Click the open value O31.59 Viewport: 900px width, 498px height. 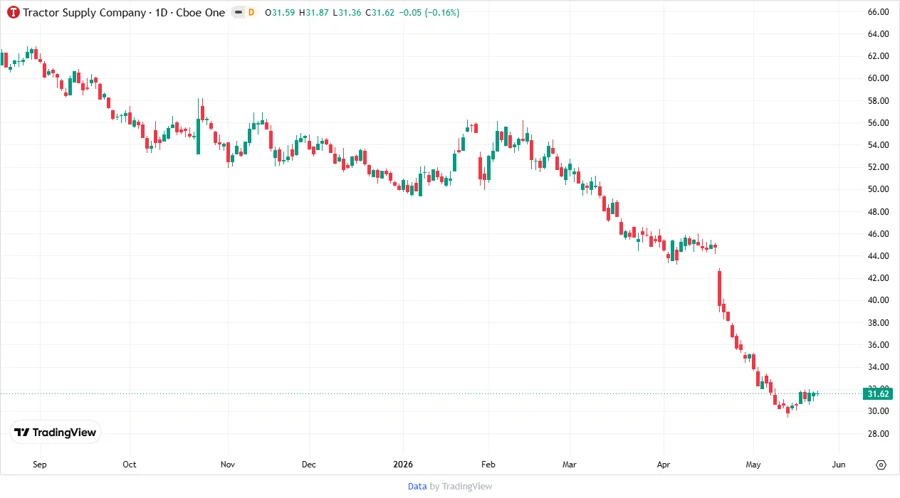280,13
